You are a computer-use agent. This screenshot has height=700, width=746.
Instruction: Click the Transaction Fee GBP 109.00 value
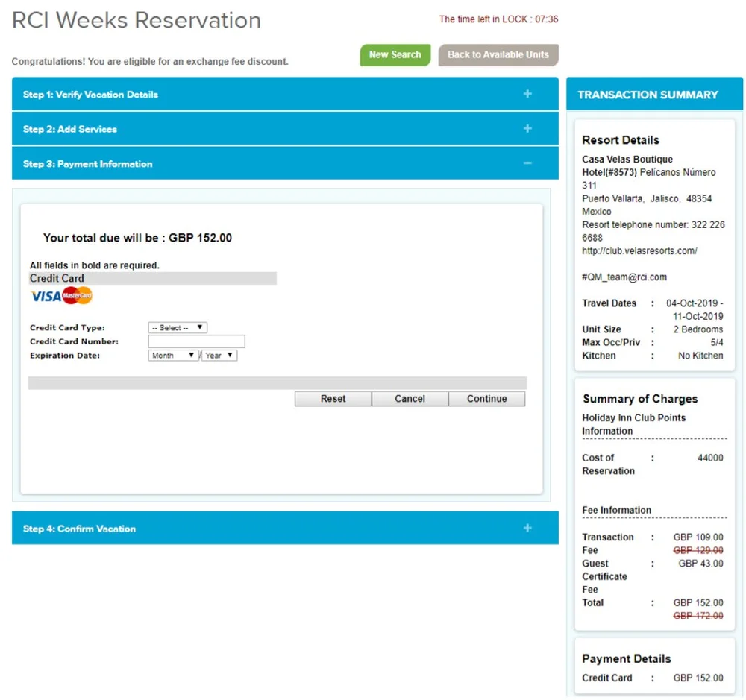(698, 537)
